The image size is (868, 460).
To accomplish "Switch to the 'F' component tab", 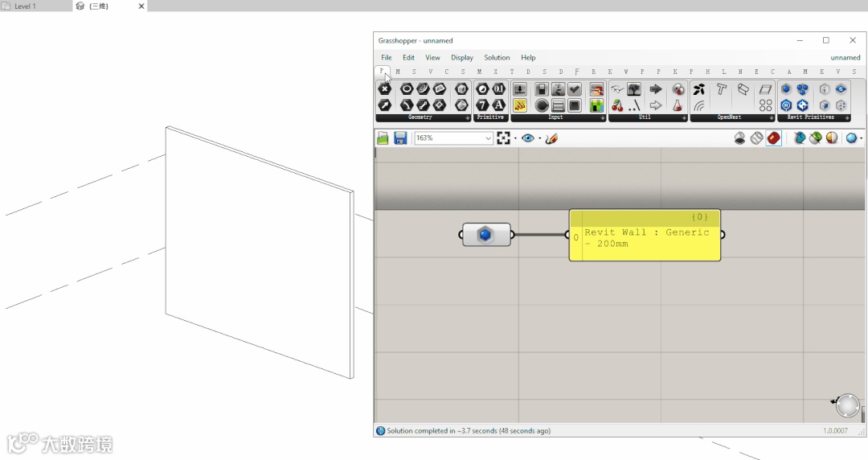I will pyautogui.click(x=577, y=72).
